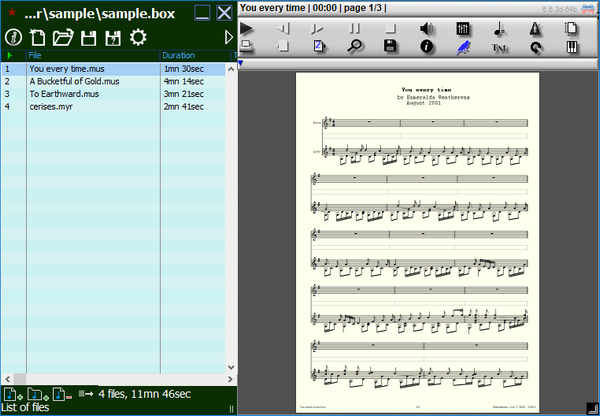Sort the list by Duration column header

coord(180,55)
